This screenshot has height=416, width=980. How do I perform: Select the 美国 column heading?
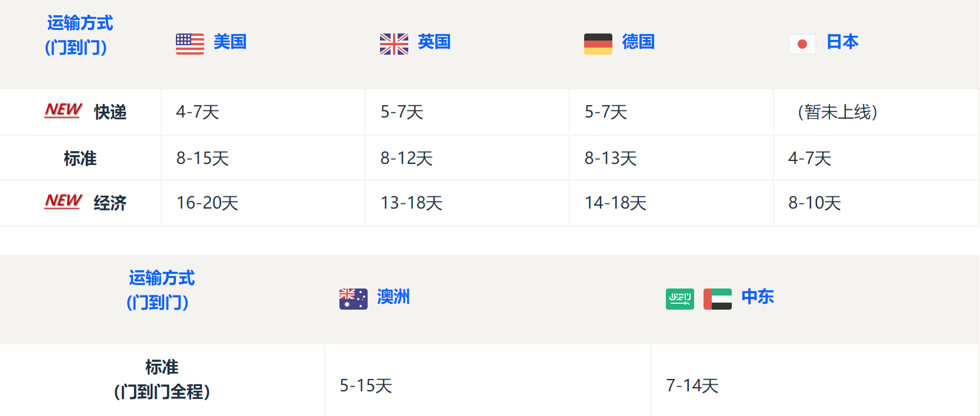pos(230,42)
